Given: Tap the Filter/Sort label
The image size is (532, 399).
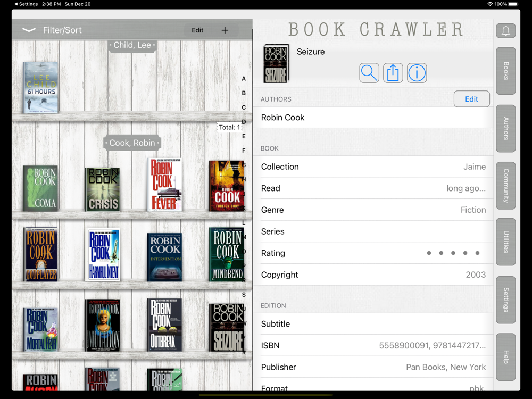Looking at the screenshot, I should (62, 30).
